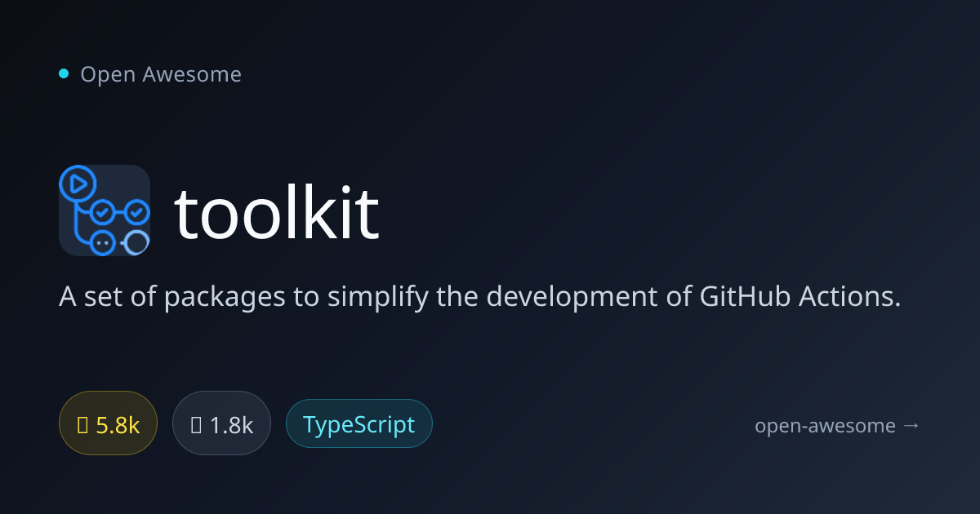Click the cyan dot beside Open Awesome
The height and width of the screenshot is (514, 980).
click(64, 74)
